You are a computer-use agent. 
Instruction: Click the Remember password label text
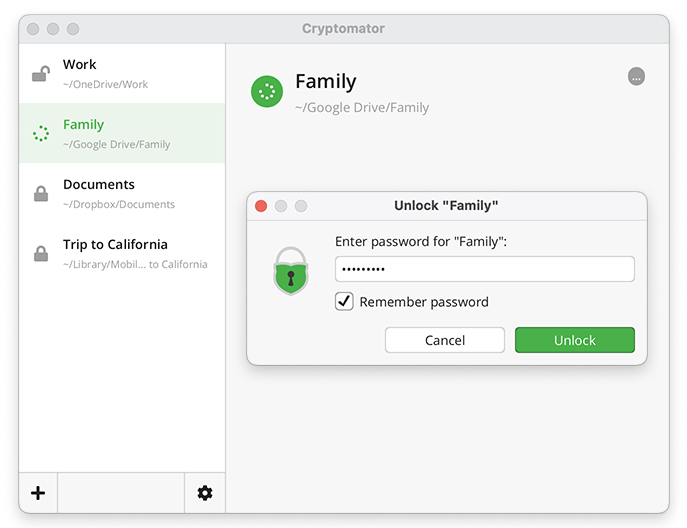coord(424,301)
